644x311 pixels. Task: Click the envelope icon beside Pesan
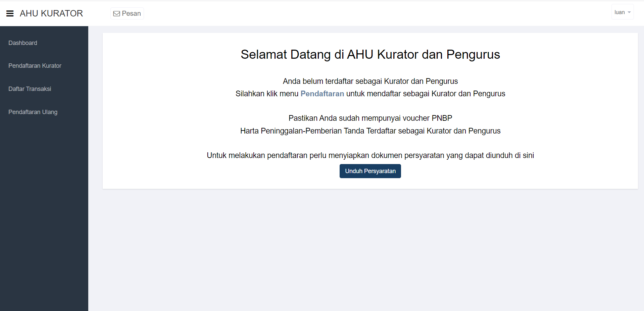click(116, 14)
